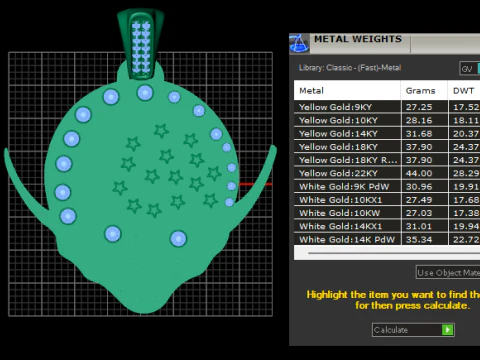The height and width of the screenshot is (360, 480).
Task: Click the Metal column header
Action: tap(347, 90)
